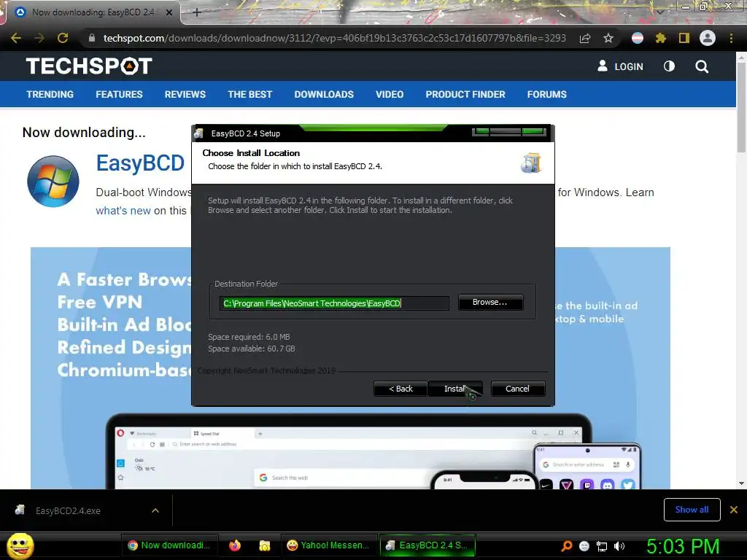Click the EasyBCD Windows logo image

point(53,182)
